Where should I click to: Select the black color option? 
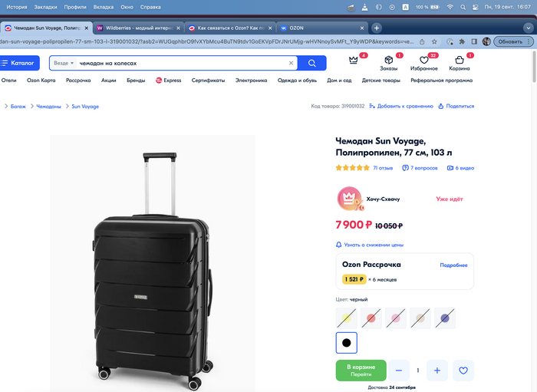tap(346, 343)
